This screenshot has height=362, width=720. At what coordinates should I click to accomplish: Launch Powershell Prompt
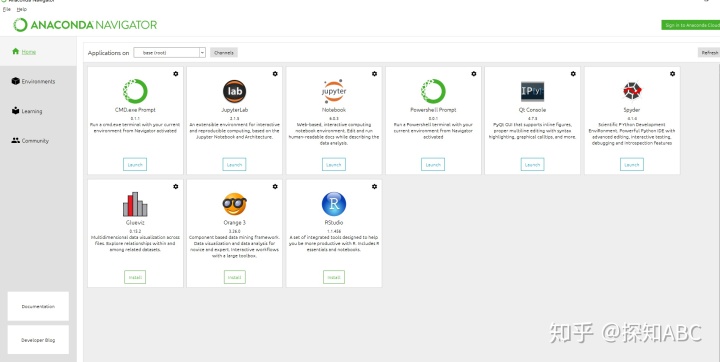pyautogui.click(x=433, y=164)
